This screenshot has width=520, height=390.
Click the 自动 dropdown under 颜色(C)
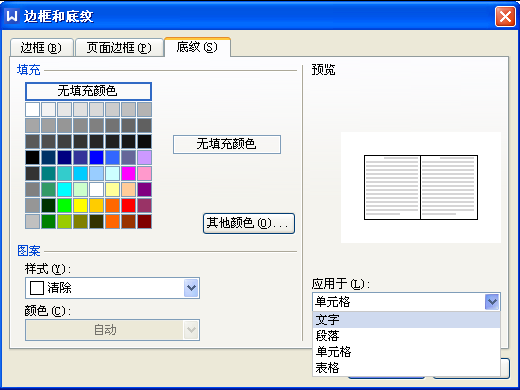(112, 330)
